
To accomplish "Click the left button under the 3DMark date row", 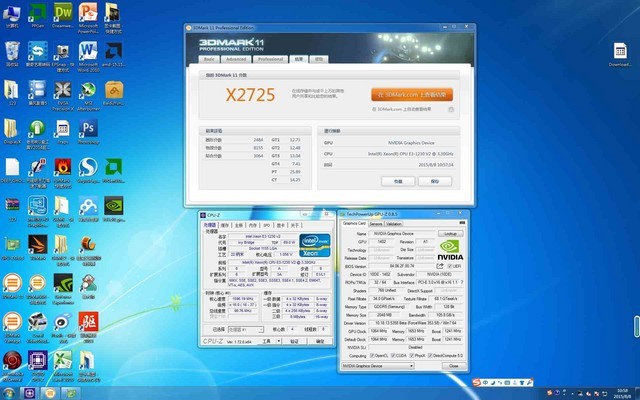I will click(x=398, y=181).
